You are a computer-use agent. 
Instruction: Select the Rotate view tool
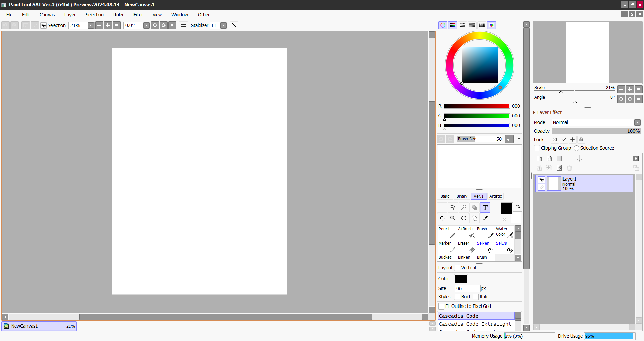464,218
